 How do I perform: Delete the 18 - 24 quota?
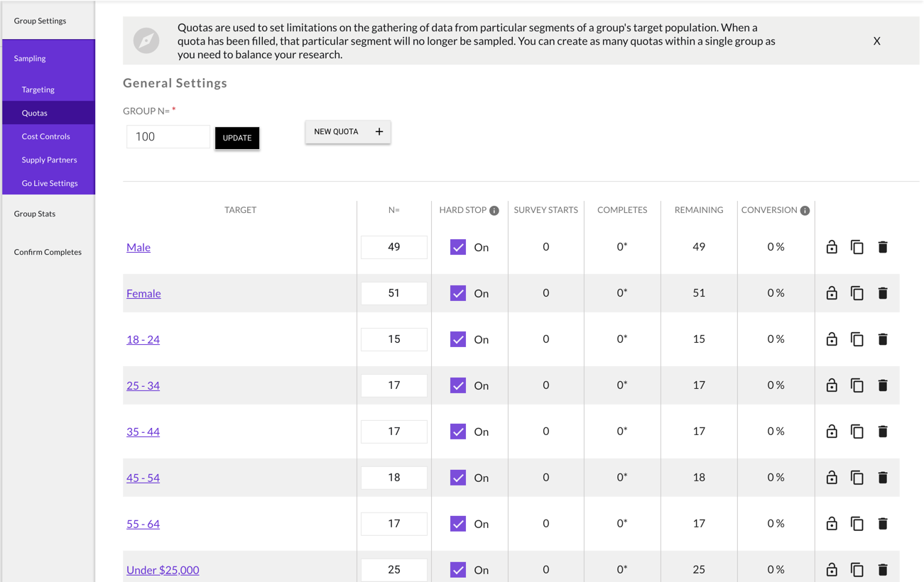point(883,339)
